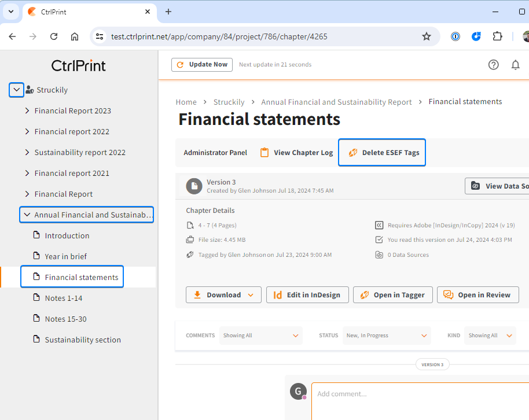Click the user avatar G beside comment box
529x420 pixels.
pos(298,391)
